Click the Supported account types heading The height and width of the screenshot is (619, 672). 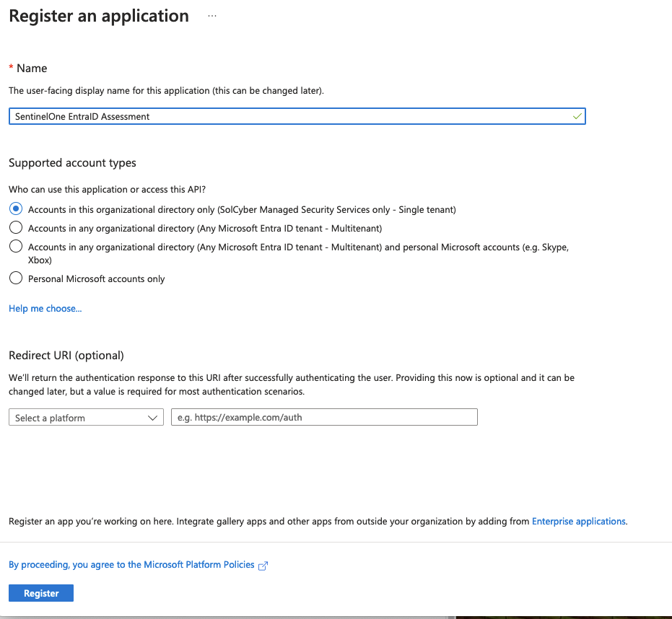(x=72, y=163)
